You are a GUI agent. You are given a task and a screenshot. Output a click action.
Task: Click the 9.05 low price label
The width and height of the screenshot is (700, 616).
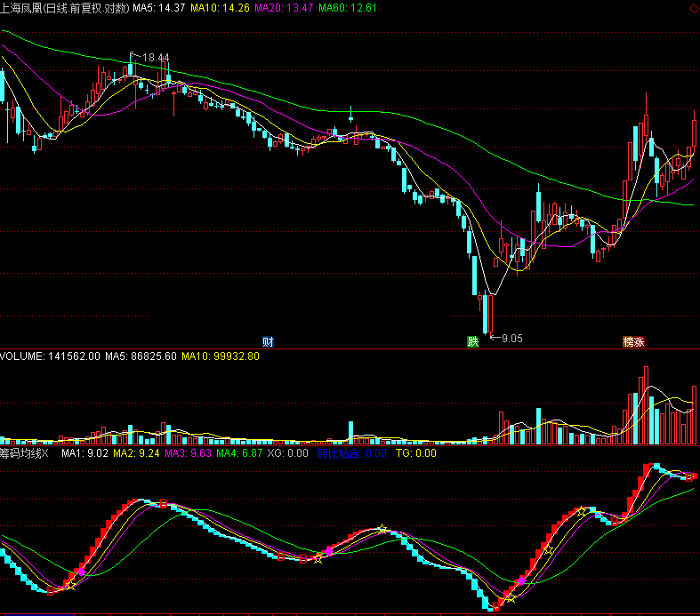click(x=512, y=339)
